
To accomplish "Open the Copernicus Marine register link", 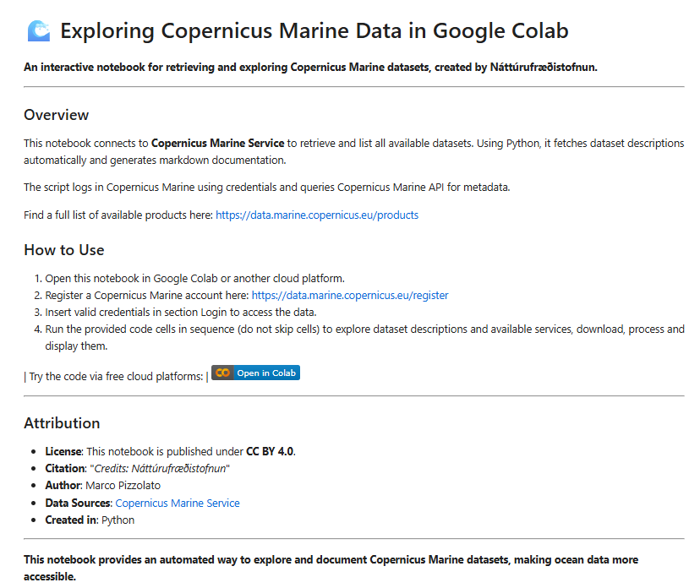I will click(350, 296).
